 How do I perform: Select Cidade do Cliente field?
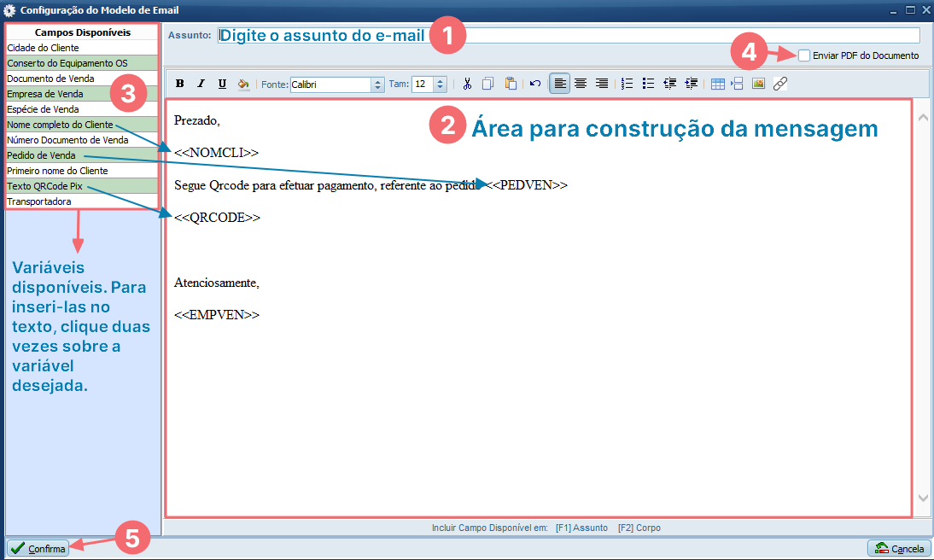coord(82,48)
